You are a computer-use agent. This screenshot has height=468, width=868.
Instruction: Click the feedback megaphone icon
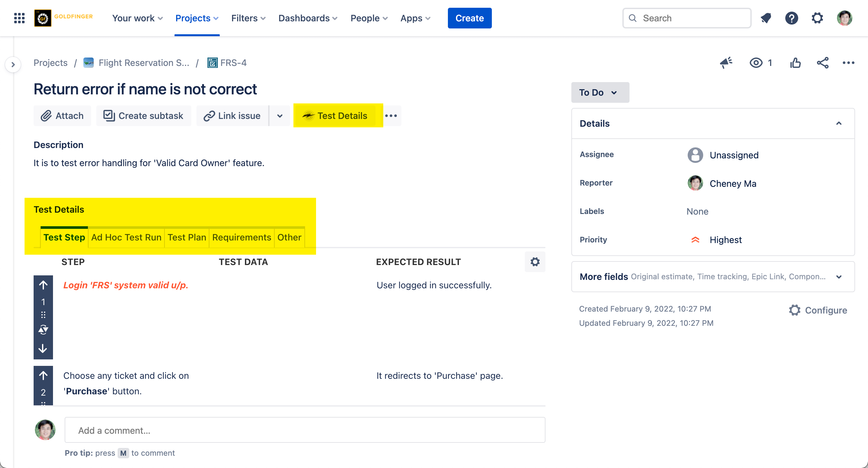(x=726, y=63)
